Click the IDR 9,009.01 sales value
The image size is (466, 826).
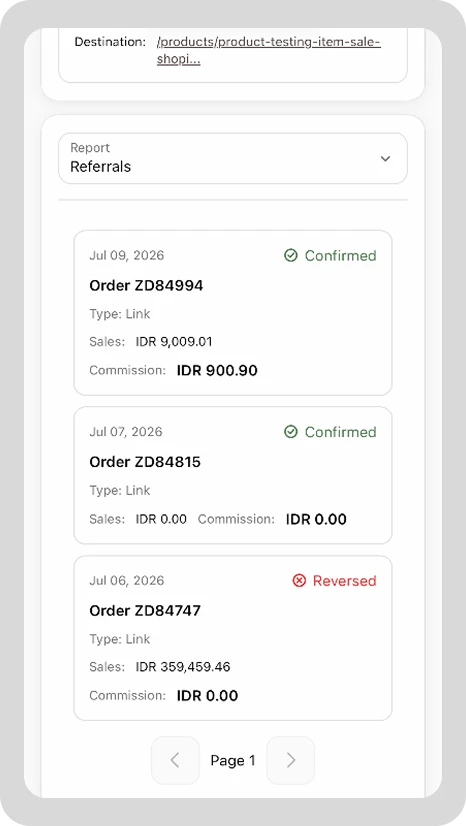[x=174, y=342]
